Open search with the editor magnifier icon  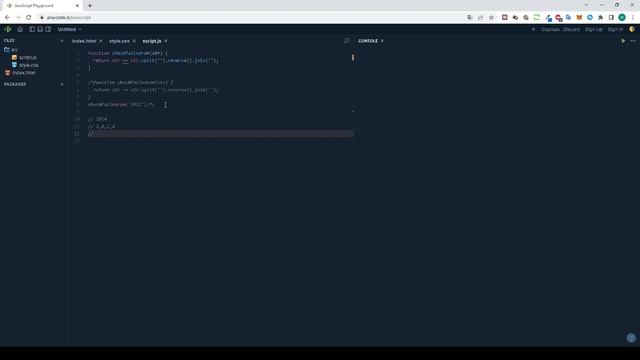click(x=347, y=41)
